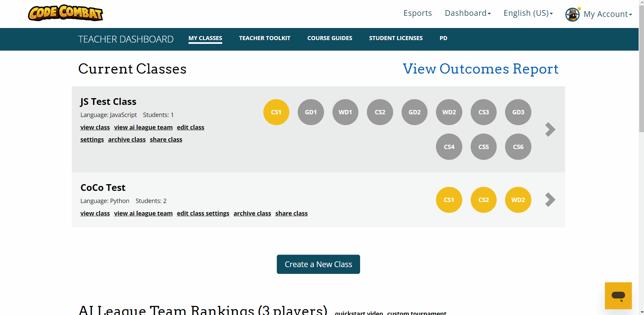Expand JS Test Class with chevron arrow
The image size is (644, 315).
(550, 130)
